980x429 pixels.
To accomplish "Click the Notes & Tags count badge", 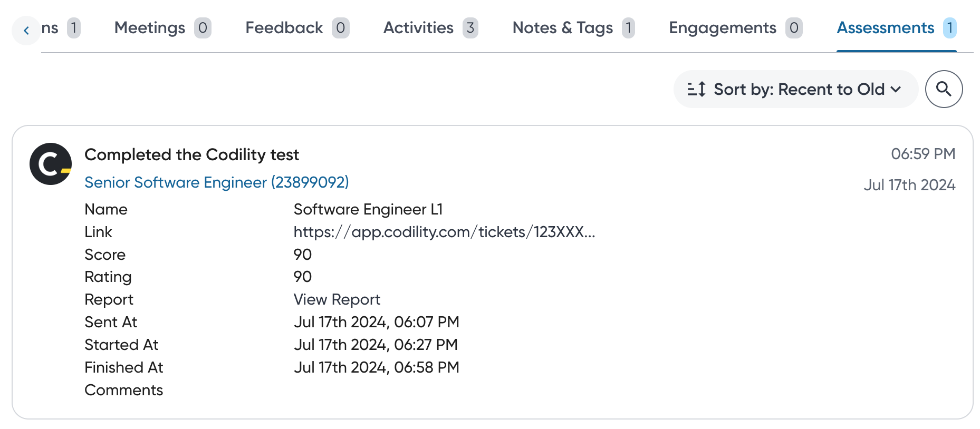I will coord(628,28).
